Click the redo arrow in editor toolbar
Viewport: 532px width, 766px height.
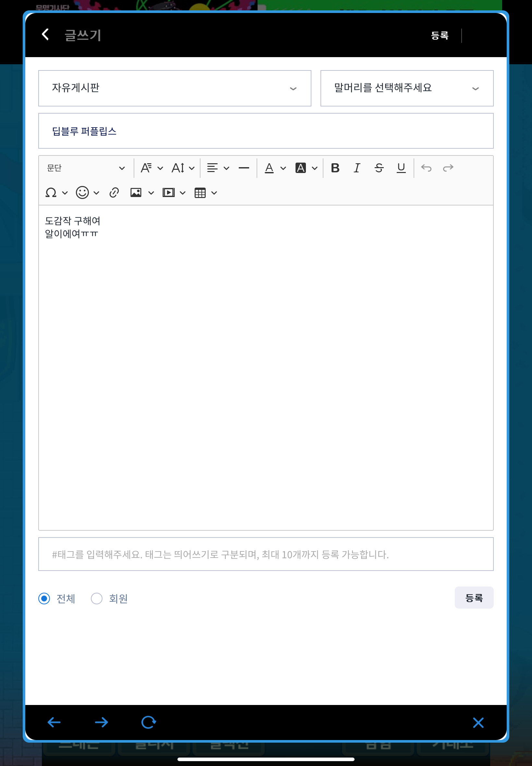pos(448,168)
